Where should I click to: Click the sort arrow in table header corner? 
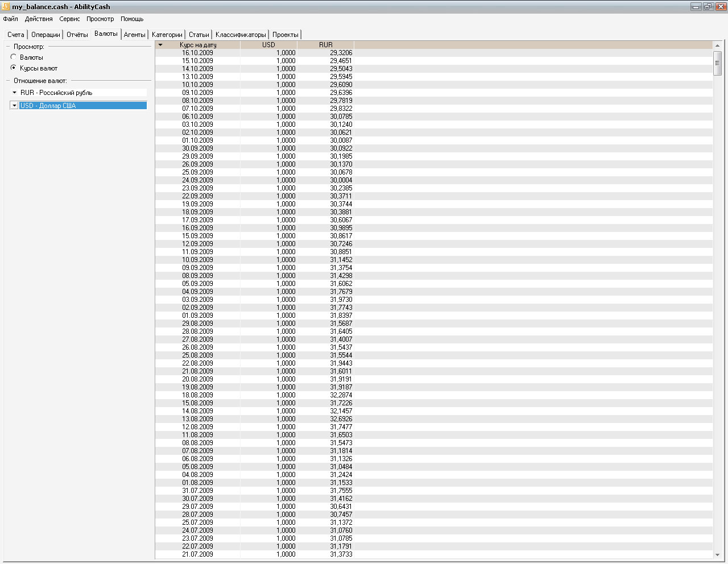tap(160, 45)
